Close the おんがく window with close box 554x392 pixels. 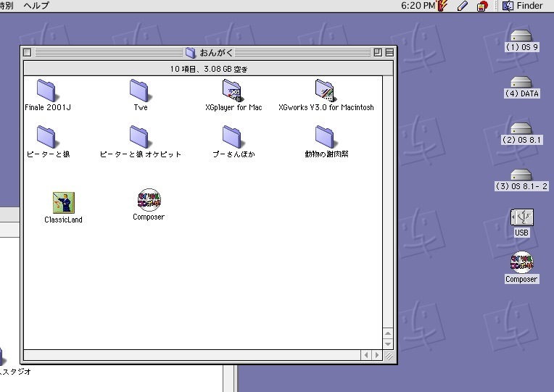[x=28, y=53]
